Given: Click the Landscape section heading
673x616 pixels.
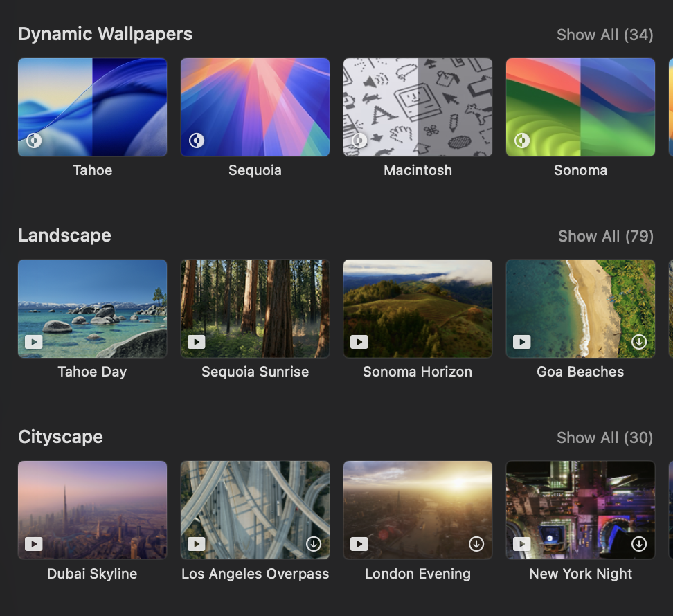Looking at the screenshot, I should point(65,235).
